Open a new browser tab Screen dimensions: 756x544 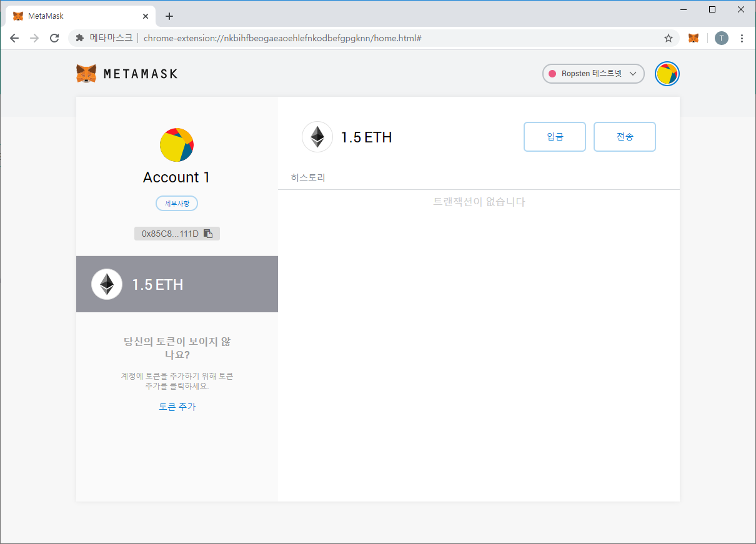[x=169, y=16]
